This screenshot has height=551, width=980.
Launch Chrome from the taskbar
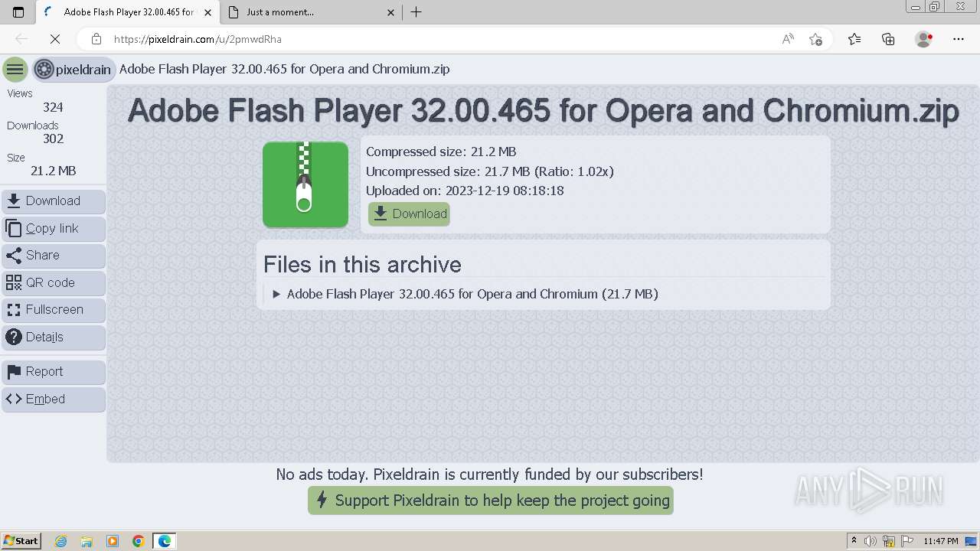coord(139,541)
